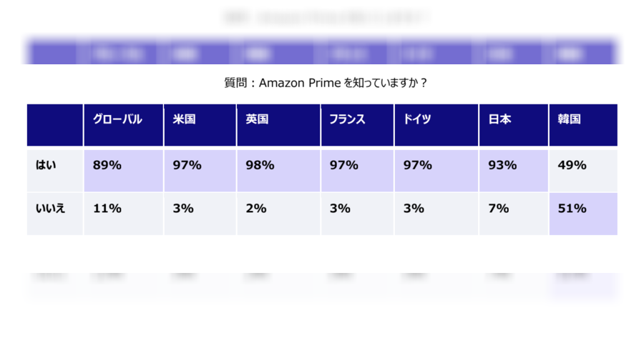644x338 pixels.
Task: Select the 米国 column header
Action: (200, 125)
